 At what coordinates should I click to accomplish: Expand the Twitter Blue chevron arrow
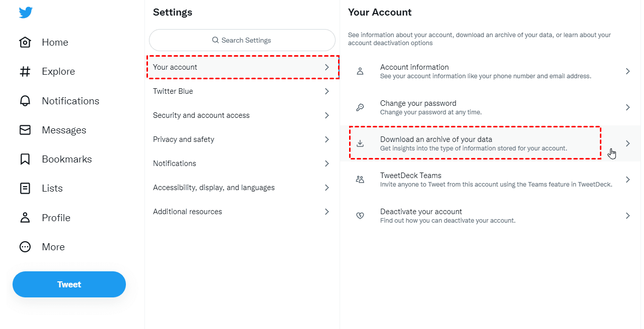[x=327, y=91]
